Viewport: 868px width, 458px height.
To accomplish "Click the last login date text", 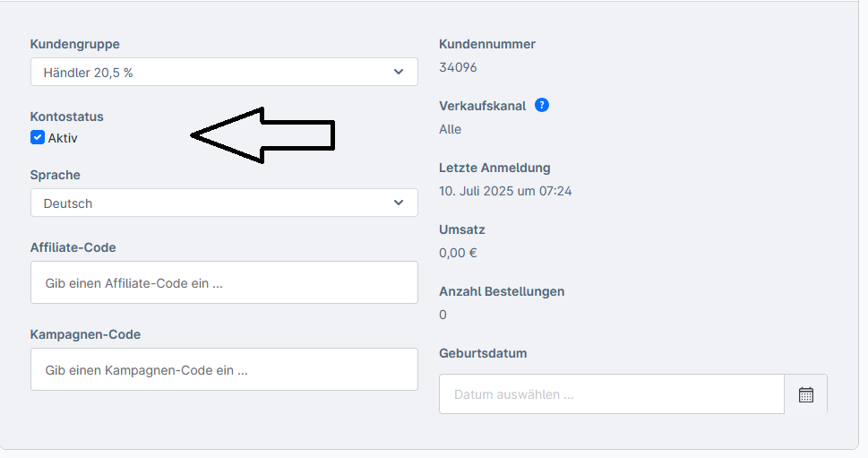I will pyautogui.click(x=505, y=191).
